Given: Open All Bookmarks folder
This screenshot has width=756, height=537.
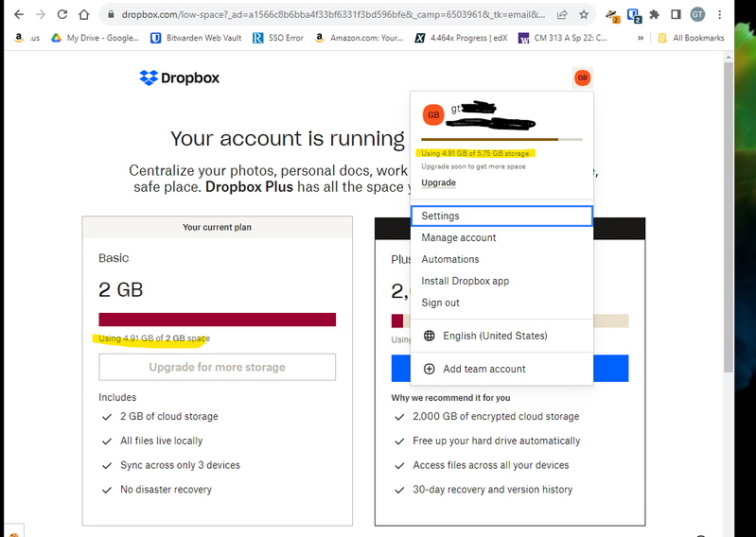Looking at the screenshot, I should pyautogui.click(x=691, y=38).
